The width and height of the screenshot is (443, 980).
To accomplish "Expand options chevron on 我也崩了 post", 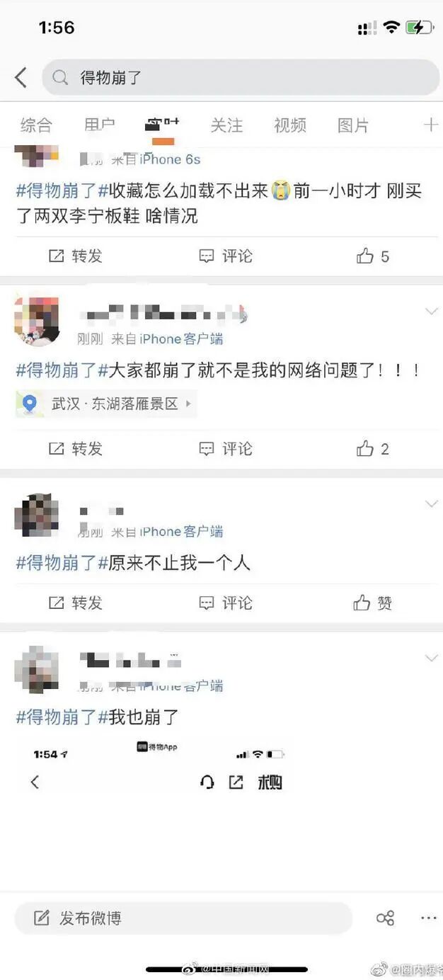I will pyautogui.click(x=431, y=658).
